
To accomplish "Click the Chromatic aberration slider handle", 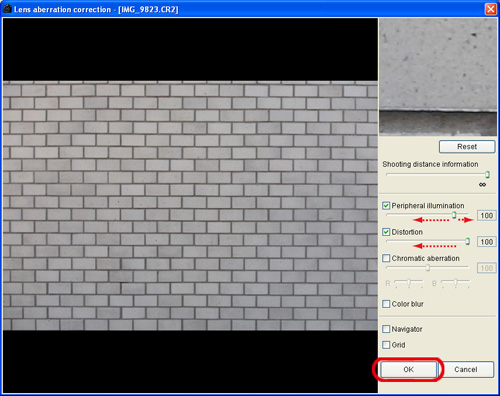I will click(x=428, y=268).
